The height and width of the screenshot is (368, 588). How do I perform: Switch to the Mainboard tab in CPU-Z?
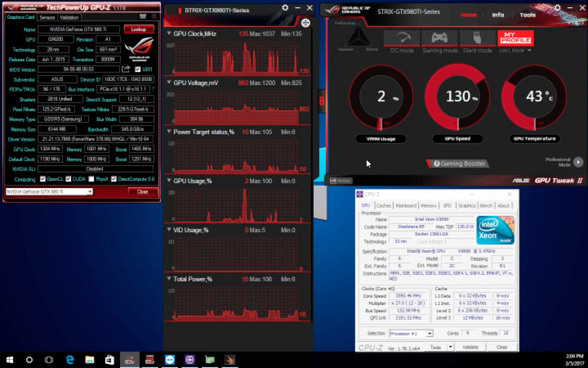406,206
